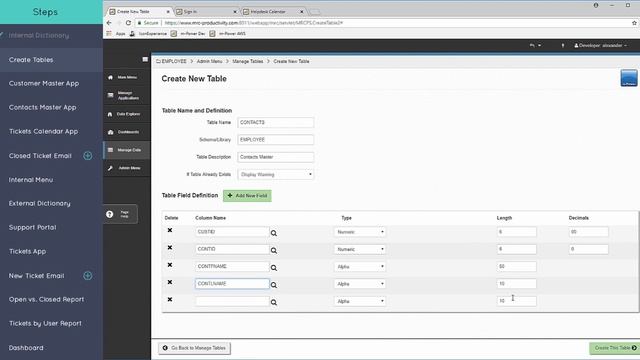
Task: Switch to Helpdesk Calendar browser tab
Action: pyautogui.click(x=272, y=12)
